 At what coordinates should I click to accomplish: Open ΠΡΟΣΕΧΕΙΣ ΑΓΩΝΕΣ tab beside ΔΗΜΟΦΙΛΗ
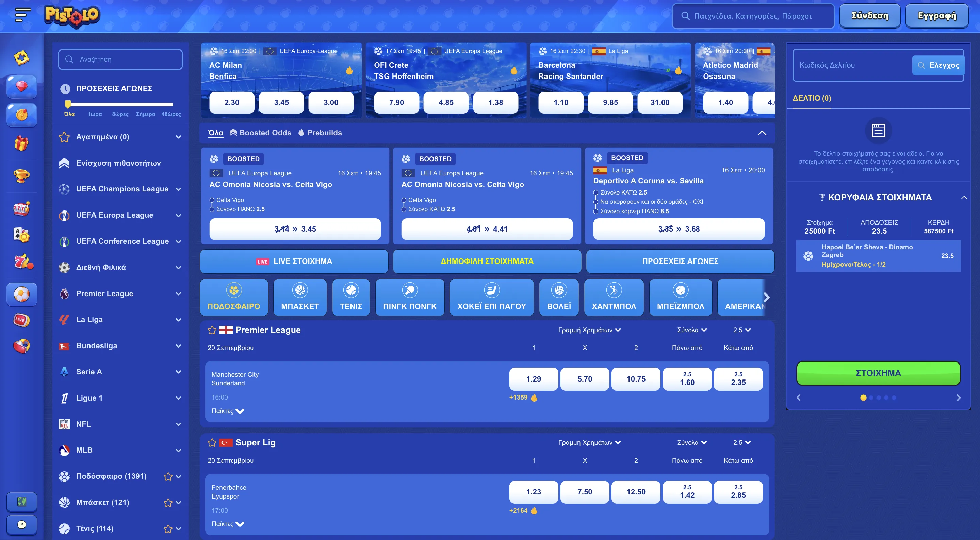[680, 261]
